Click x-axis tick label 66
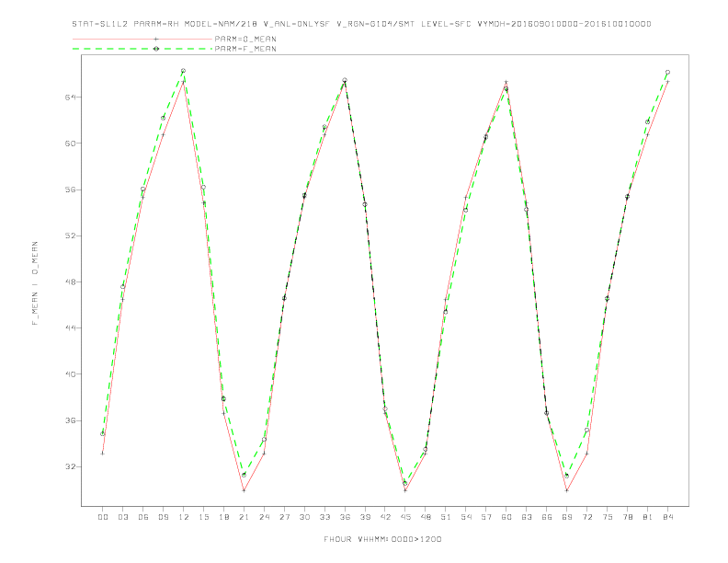Screen dimensions: 728x563 pyautogui.click(x=547, y=517)
